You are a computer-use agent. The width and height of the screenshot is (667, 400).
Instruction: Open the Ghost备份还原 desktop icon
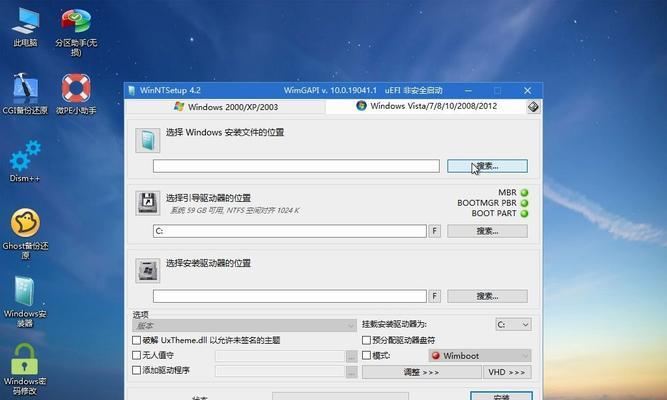click(x=25, y=233)
